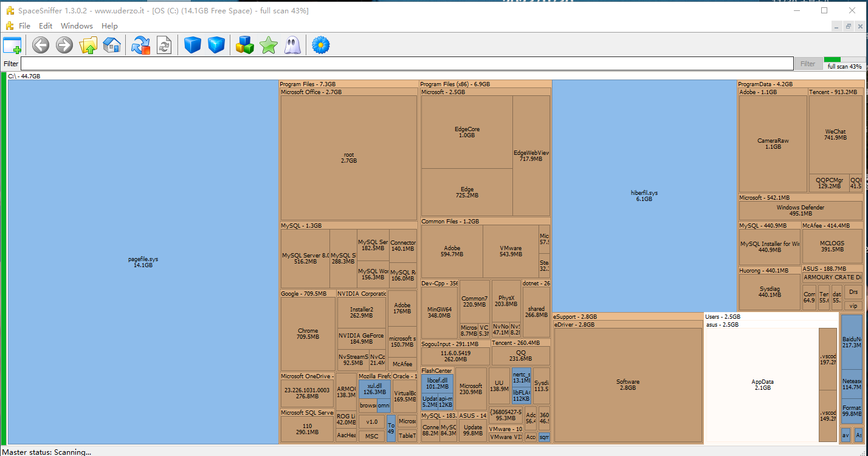Select the VMware 543.9MB tile

pos(511,251)
